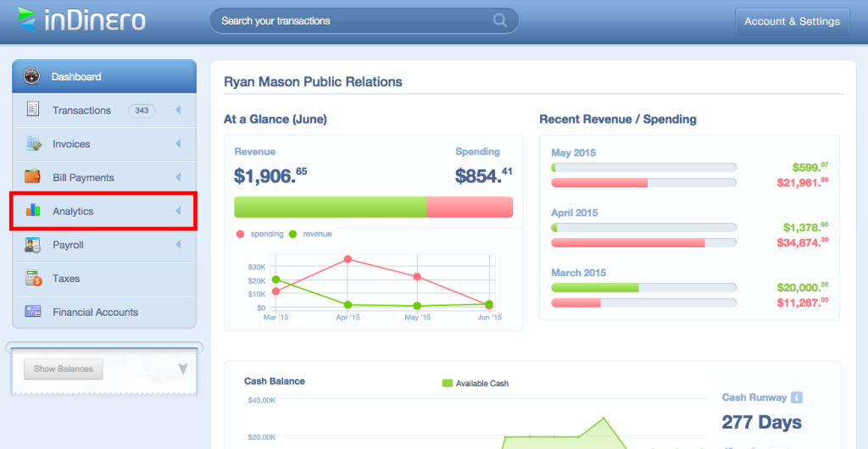This screenshot has width=868, height=449.
Task: Expand the balances panel down arrow
Action: coord(183,369)
